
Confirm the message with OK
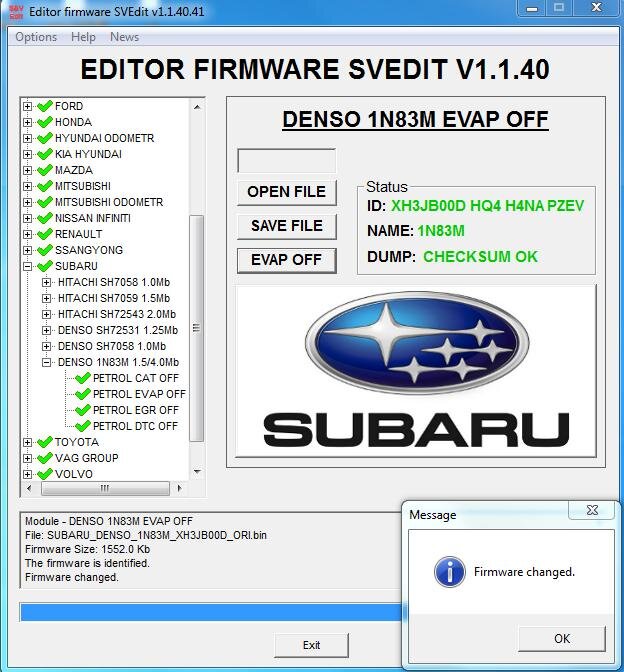[x=562, y=639]
